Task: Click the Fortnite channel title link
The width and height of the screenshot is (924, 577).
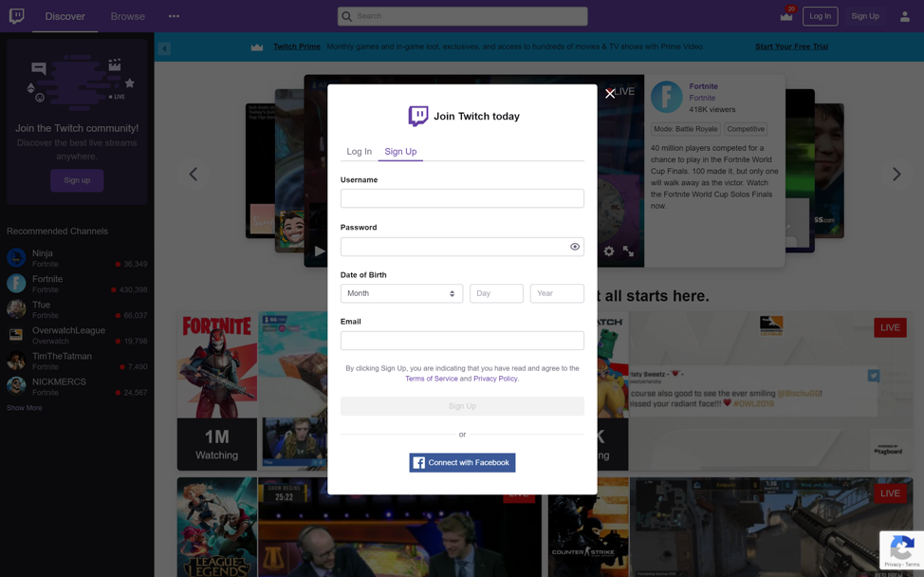Action: (x=704, y=86)
